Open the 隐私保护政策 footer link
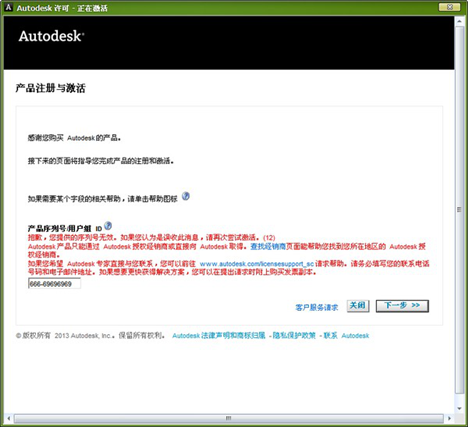Viewport: 468px width, 427px height. point(294,335)
